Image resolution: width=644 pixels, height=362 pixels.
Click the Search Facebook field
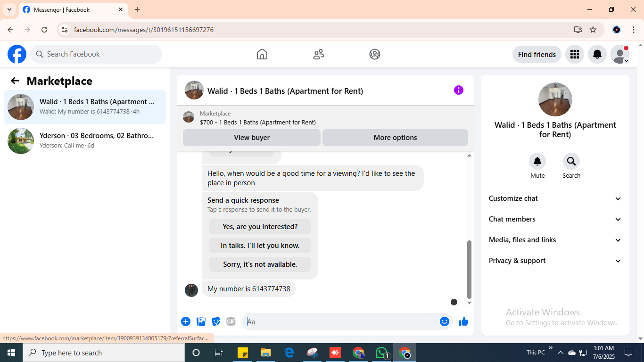click(x=96, y=54)
